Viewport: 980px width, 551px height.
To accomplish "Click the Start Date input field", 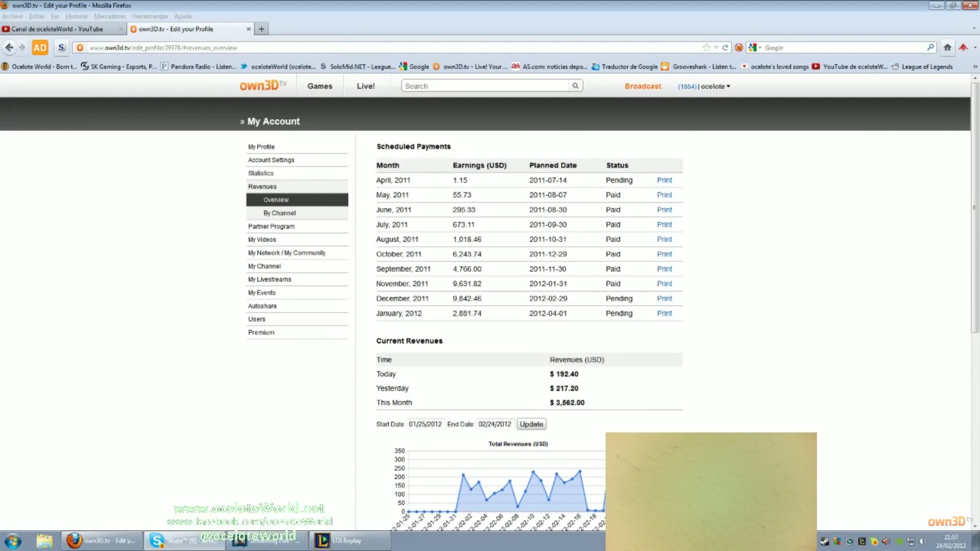I will 425,424.
